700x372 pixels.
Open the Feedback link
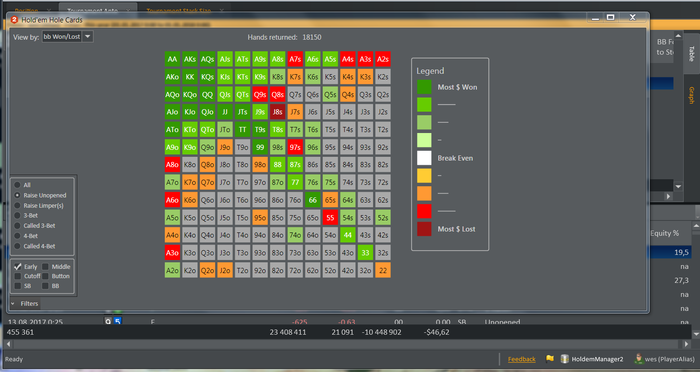[x=521, y=359]
